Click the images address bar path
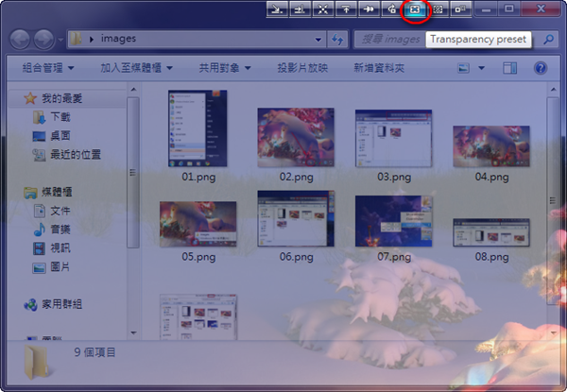 tap(119, 39)
